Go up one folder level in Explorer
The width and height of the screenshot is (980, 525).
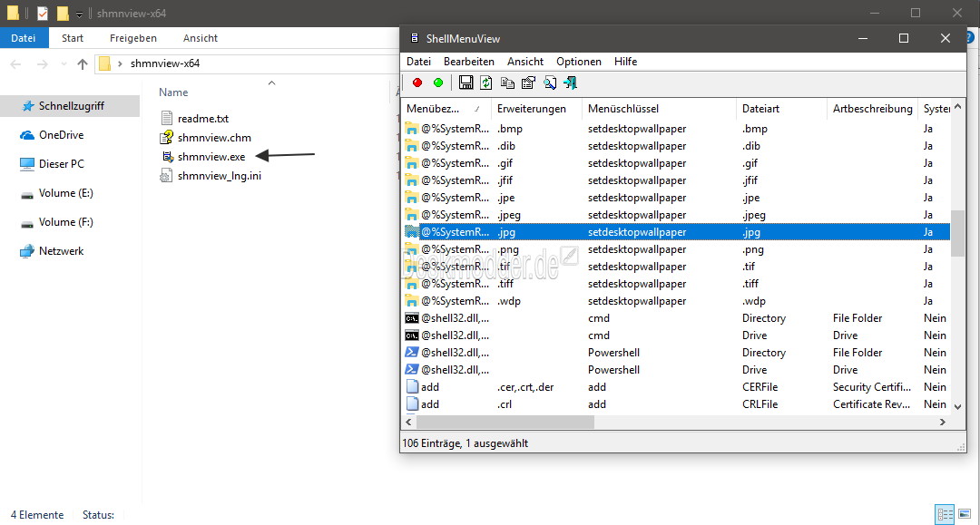pos(82,63)
